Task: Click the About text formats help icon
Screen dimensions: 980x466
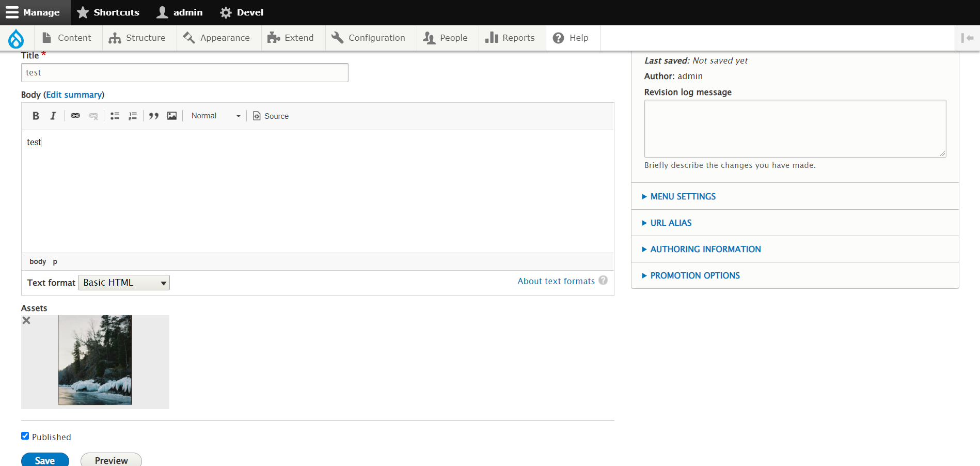Action: coord(603,281)
